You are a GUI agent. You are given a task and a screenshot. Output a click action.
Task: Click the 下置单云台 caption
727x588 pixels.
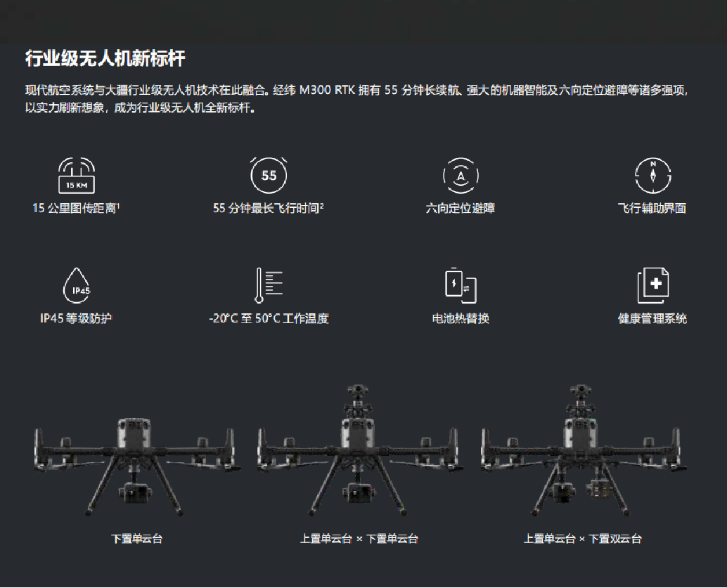[137, 538]
